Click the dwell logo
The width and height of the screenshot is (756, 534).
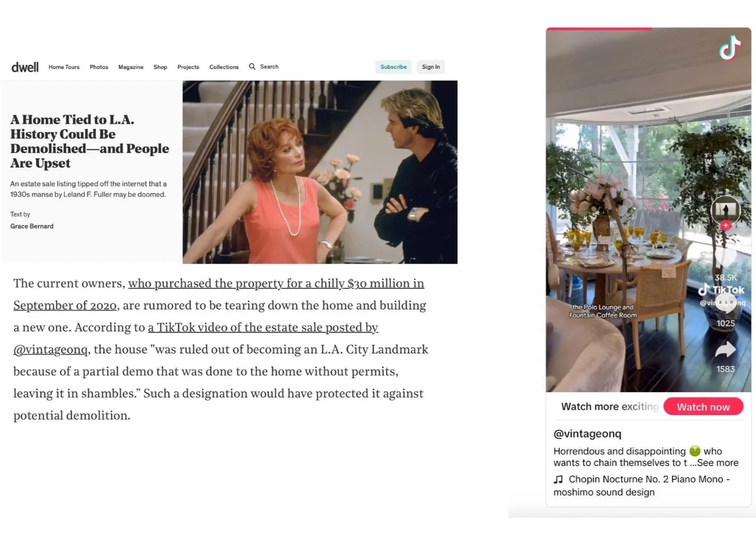[x=25, y=67]
